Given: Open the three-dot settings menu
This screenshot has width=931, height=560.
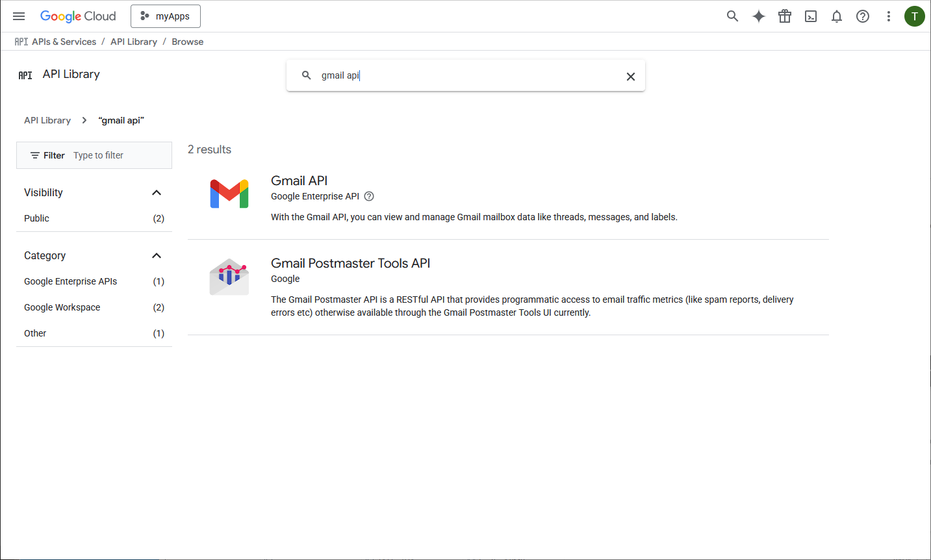Looking at the screenshot, I should tap(889, 16).
